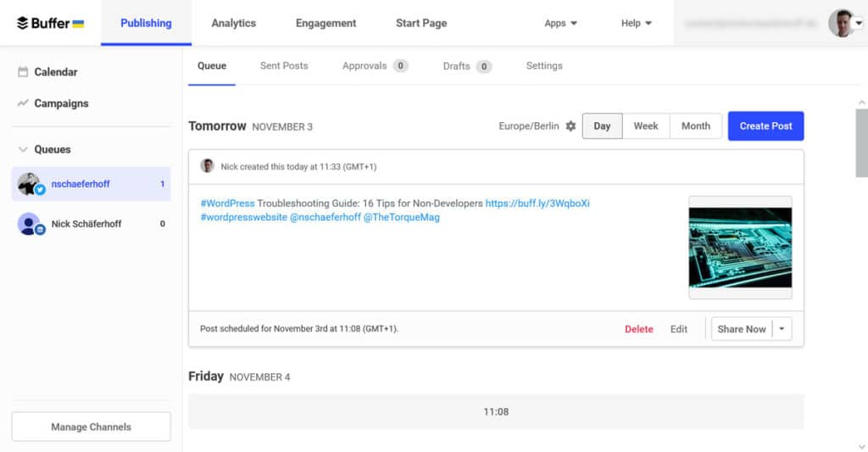This screenshot has width=868, height=452.
Task: Switch to Month view
Action: 696,126
